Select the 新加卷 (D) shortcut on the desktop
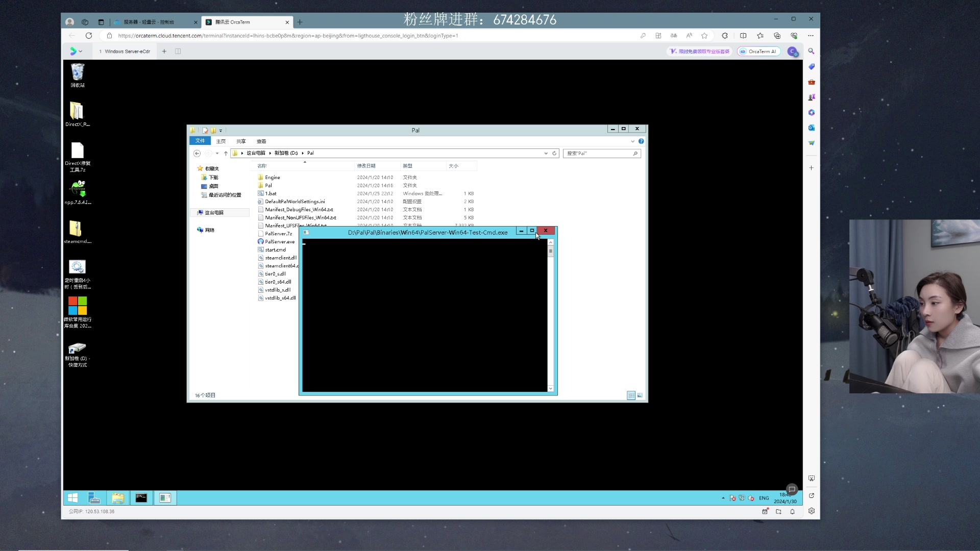This screenshot has height=551, width=980. (x=78, y=354)
